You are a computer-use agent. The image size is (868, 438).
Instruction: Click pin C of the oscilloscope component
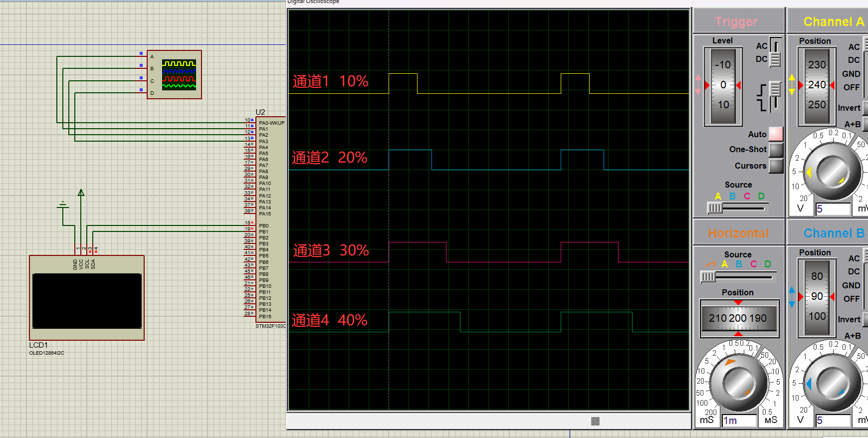click(152, 81)
